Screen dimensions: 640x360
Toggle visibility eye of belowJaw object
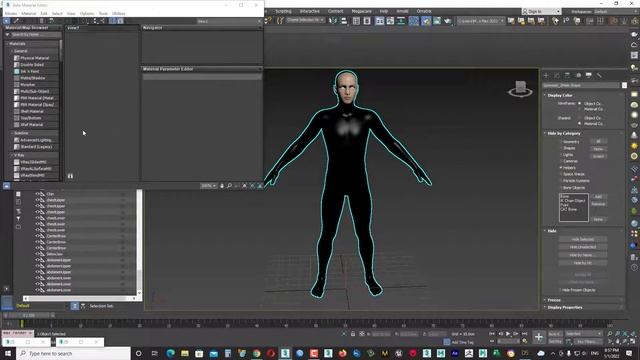pos(37,254)
